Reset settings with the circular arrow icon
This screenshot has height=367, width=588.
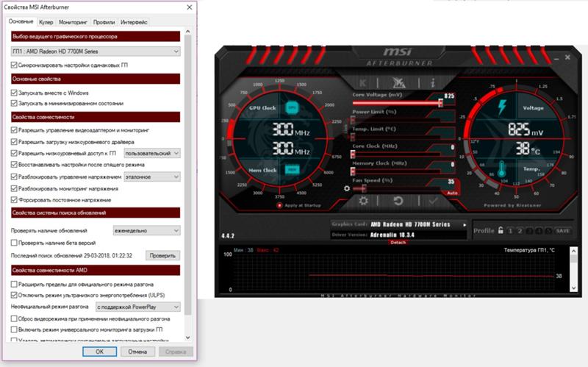(398, 201)
